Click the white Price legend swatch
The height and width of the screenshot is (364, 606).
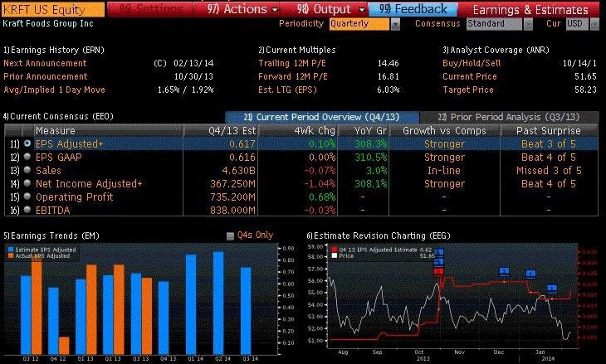(x=335, y=255)
